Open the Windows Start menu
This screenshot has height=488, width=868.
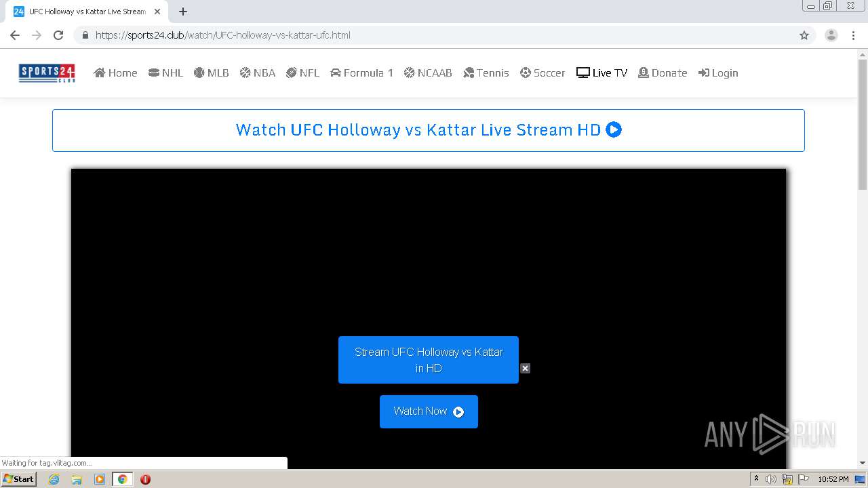[19, 479]
